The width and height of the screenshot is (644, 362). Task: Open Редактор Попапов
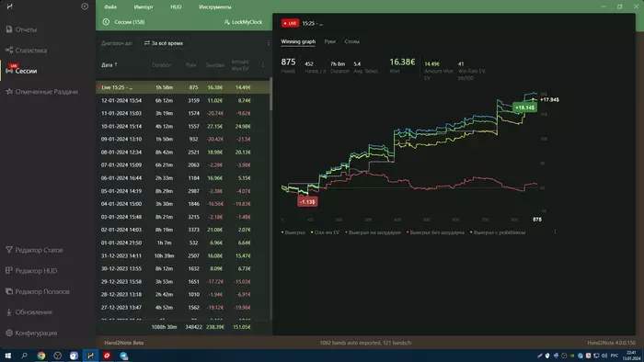[38, 291]
